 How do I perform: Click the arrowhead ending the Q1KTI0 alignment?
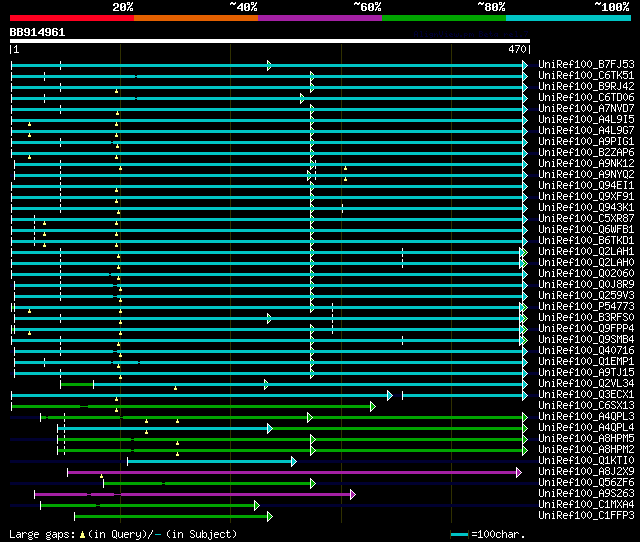coord(294,462)
